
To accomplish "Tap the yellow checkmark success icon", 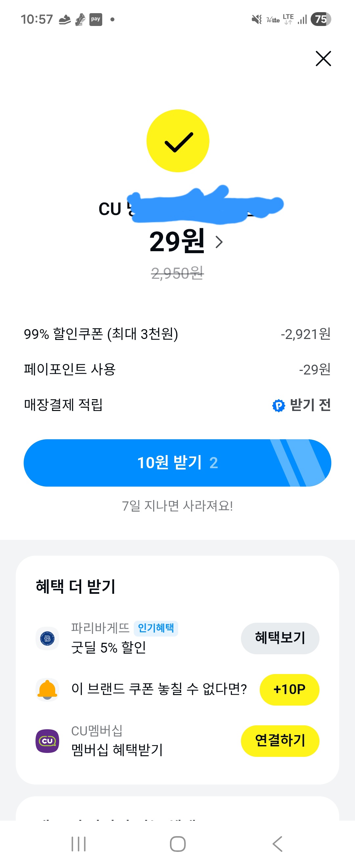I will [x=178, y=141].
